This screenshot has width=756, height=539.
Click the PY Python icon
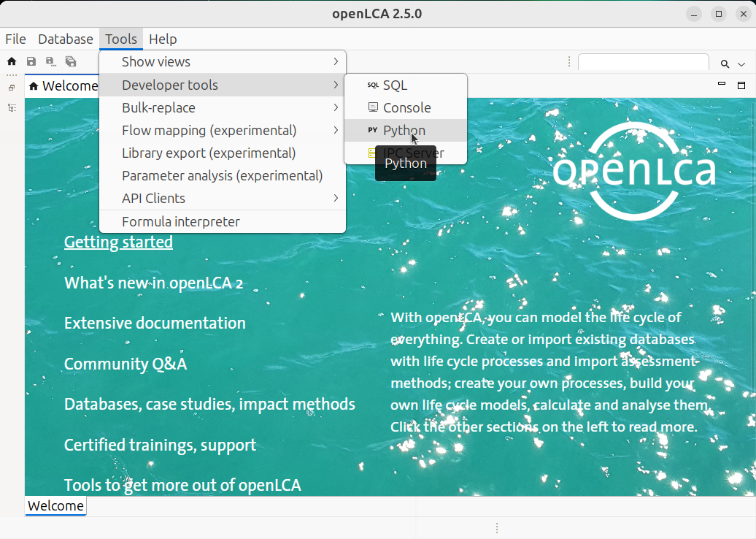pos(373,130)
